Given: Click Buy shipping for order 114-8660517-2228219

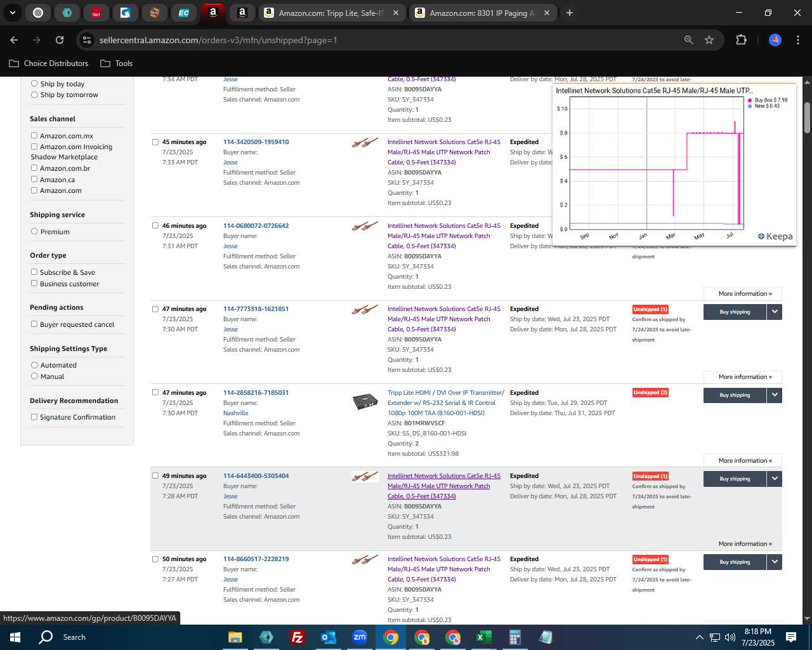Looking at the screenshot, I should click(x=735, y=562).
